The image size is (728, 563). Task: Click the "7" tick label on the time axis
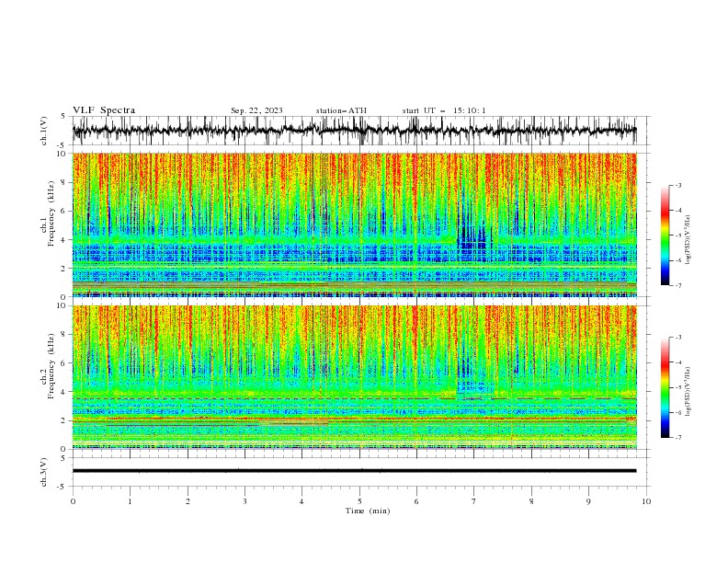pos(474,501)
